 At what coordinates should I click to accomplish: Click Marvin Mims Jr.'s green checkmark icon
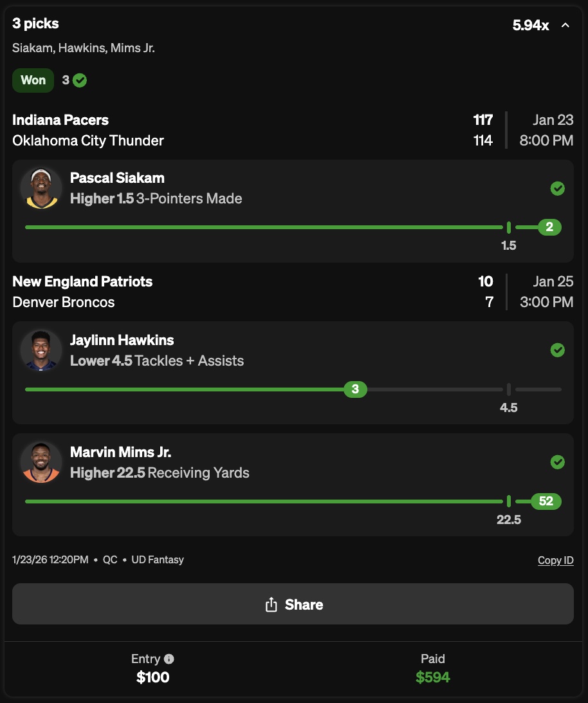pos(558,462)
